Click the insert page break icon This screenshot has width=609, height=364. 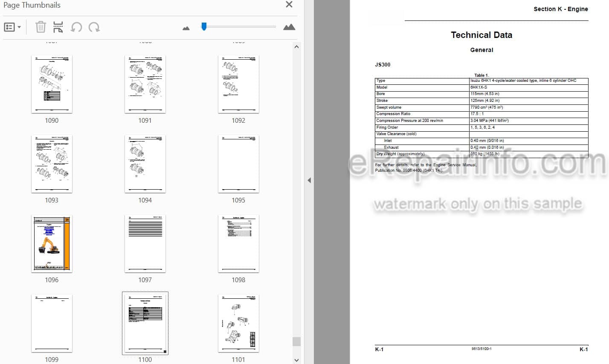coord(58,27)
